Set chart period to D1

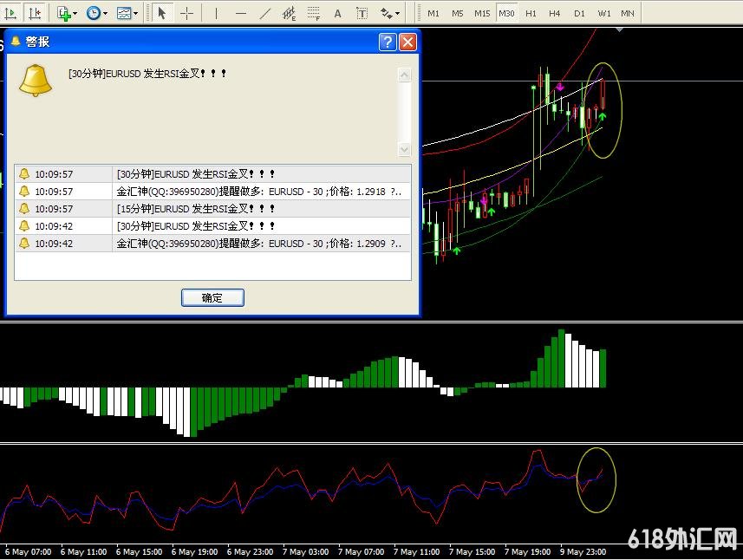pyautogui.click(x=579, y=13)
